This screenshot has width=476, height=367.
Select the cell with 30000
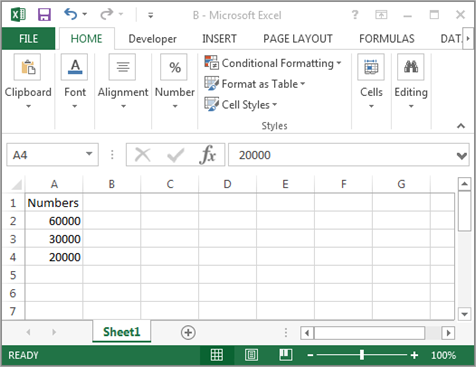[x=54, y=239]
